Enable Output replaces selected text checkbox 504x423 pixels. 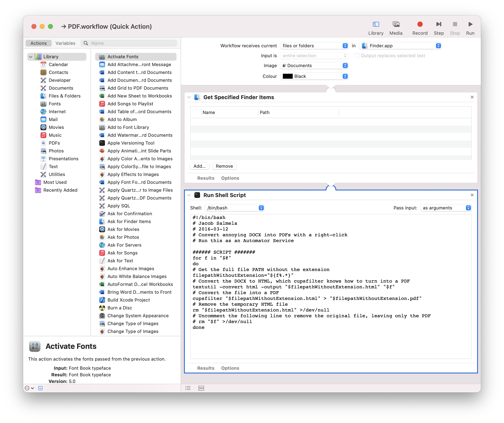[357, 56]
